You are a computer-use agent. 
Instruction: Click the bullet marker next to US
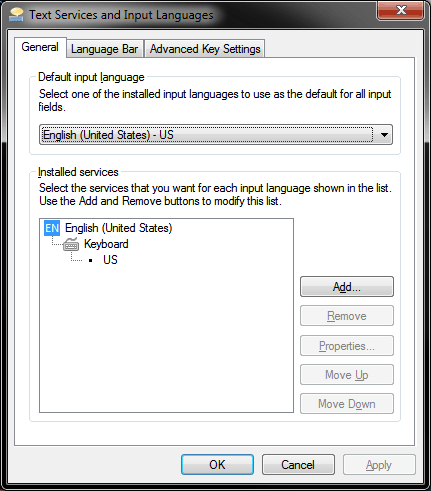click(91, 261)
